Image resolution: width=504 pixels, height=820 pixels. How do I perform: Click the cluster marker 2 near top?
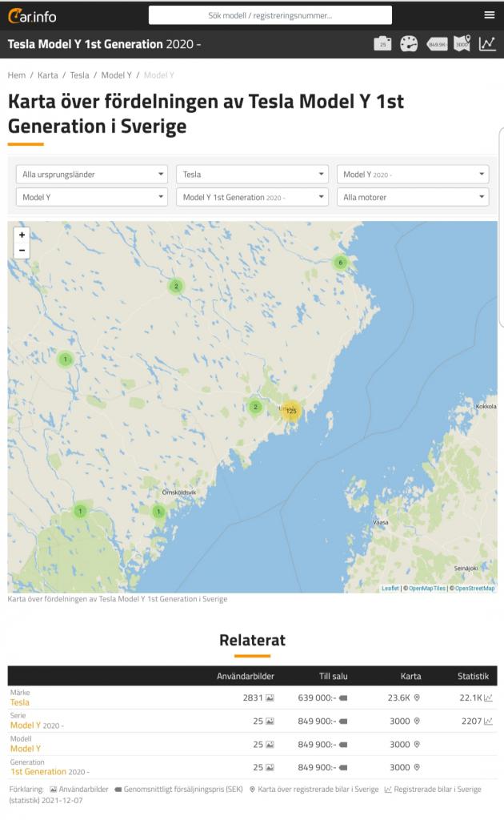[x=176, y=286]
